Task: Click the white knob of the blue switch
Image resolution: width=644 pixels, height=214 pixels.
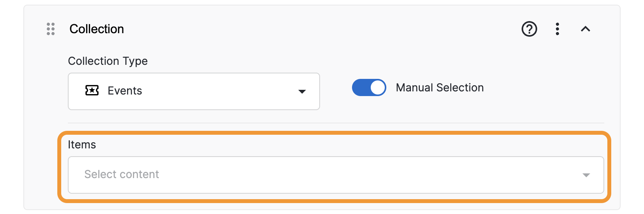Action: pos(377,87)
